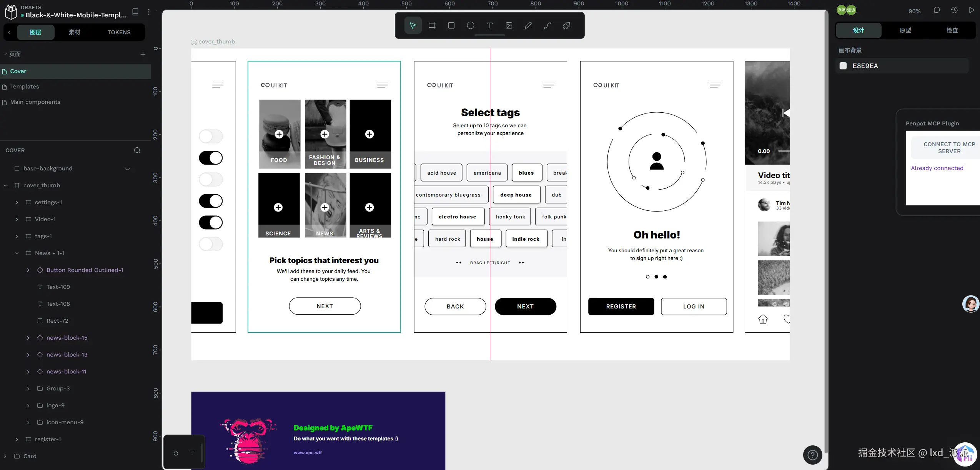This screenshot has width=980, height=470.
Task: Choose the Text tool in the top toolbar
Action: pos(489,25)
